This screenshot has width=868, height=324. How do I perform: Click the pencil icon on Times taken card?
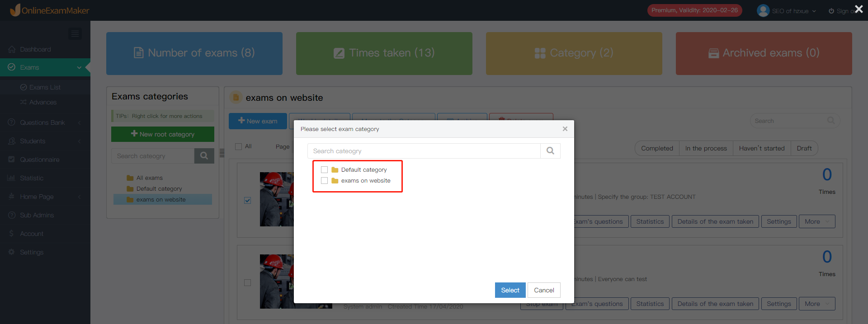click(x=339, y=53)
